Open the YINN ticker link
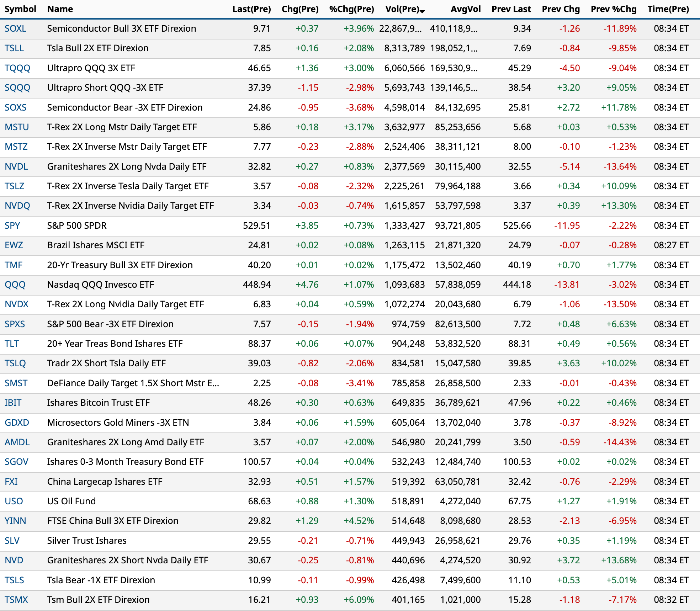 [15, 521]
